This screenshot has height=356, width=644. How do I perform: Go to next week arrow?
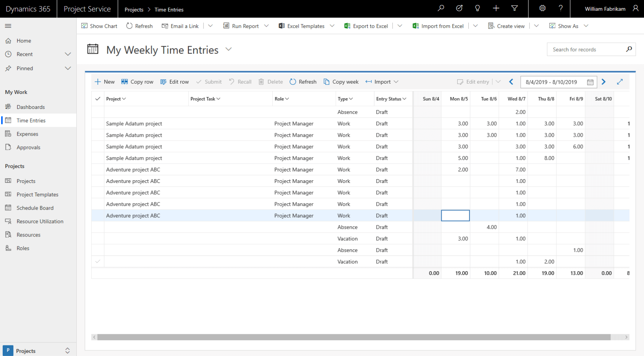click(604, 82)
